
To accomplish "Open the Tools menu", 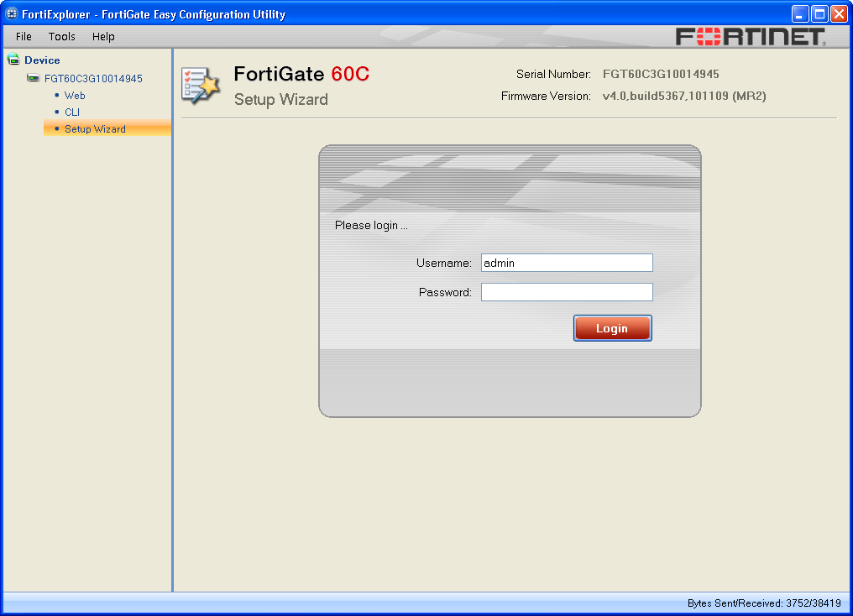I will (x=61, y=36).
